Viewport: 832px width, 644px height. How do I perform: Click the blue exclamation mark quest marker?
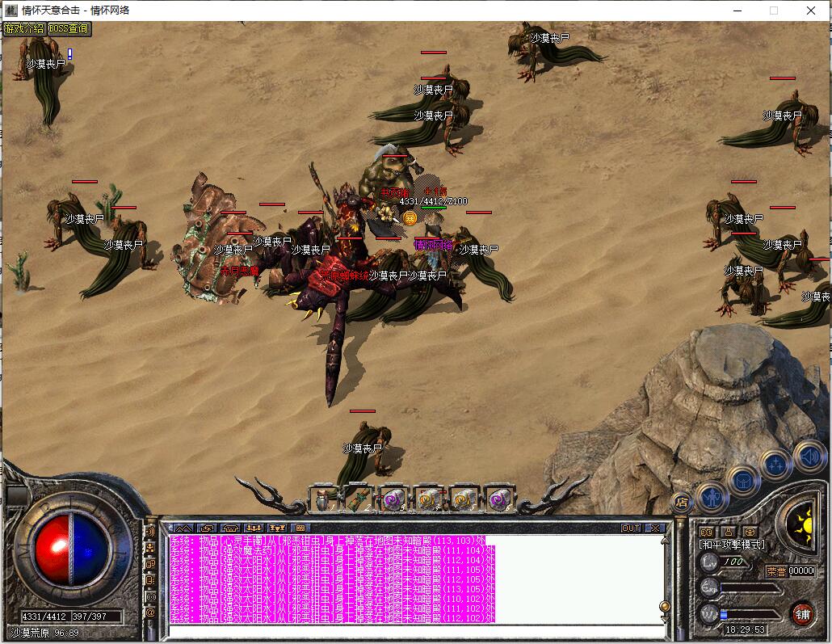(x=69, y=53)
